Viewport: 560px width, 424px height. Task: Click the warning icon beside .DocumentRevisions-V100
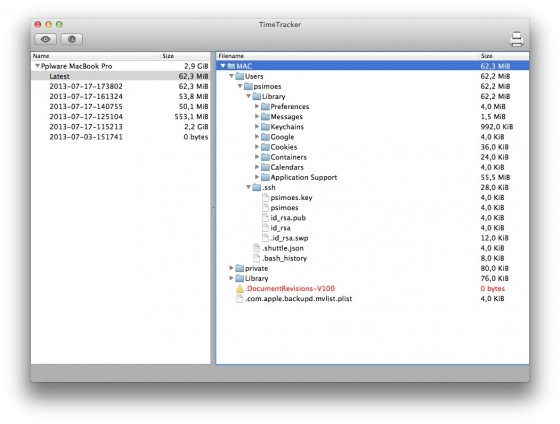(x=240, y=289)
